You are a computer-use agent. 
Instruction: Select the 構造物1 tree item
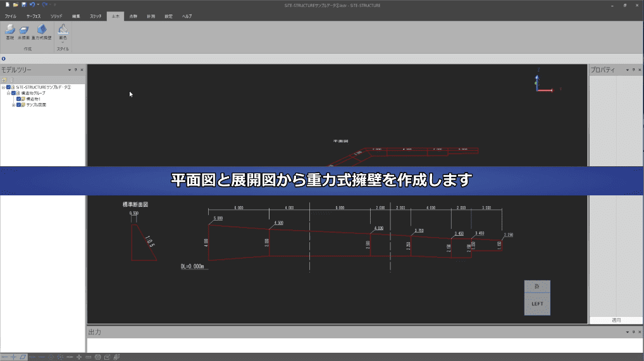tap(34, 99)
